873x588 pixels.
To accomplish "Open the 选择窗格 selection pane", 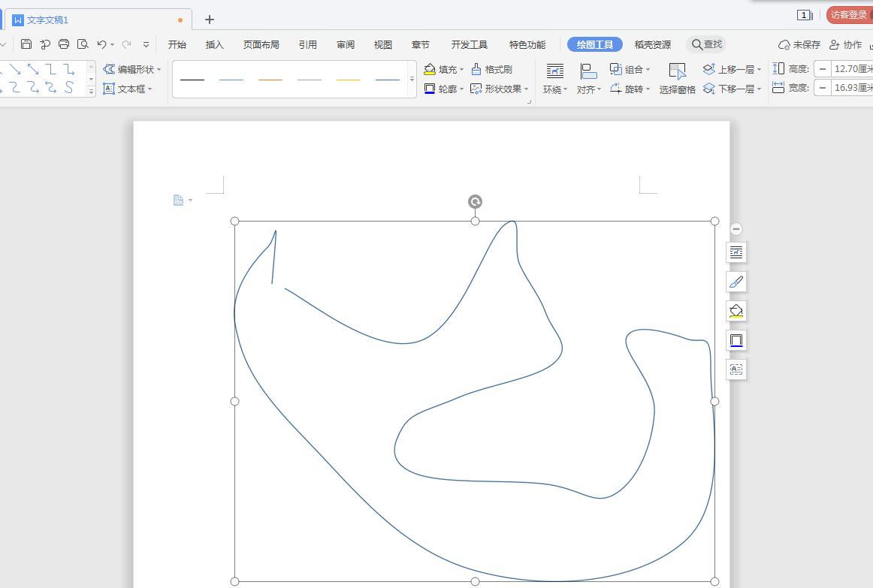I will point(677,78).
